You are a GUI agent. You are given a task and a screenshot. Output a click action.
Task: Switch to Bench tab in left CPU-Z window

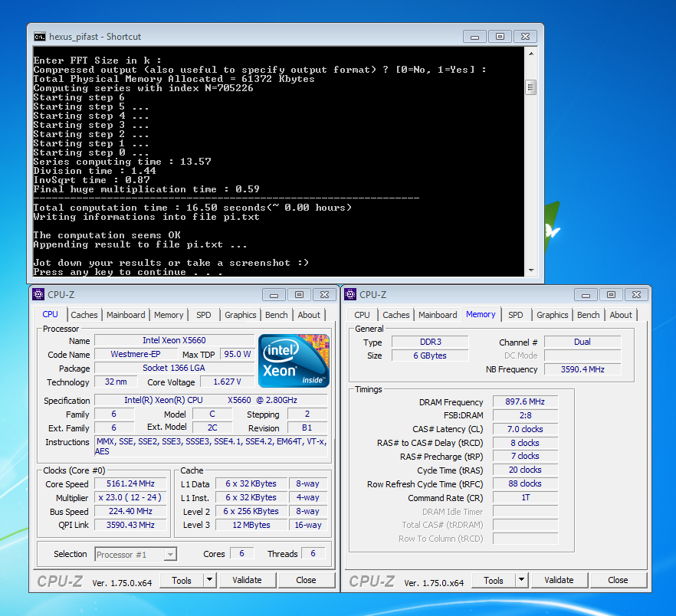277,315
